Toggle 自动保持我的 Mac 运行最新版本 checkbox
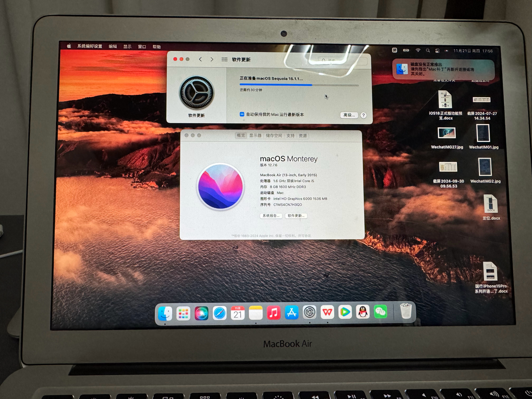This screenshot has width=532, height=399. click(242, 114)
